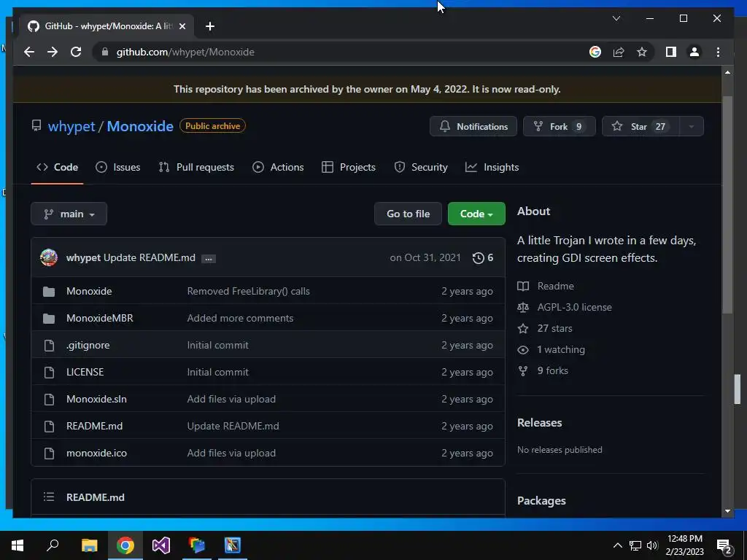Open Google icon in address bar
This screenshot has width=747, height=560.
tap(595, 52)
